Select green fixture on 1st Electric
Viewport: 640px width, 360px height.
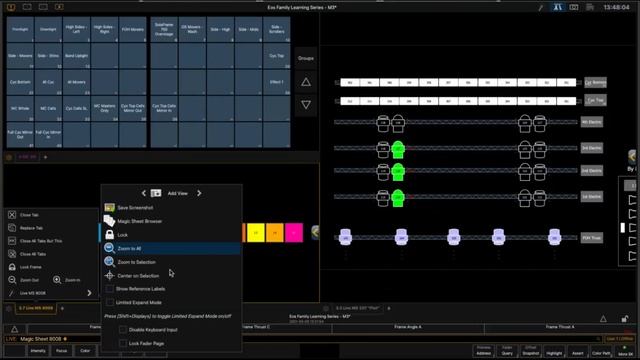(398, 198)
